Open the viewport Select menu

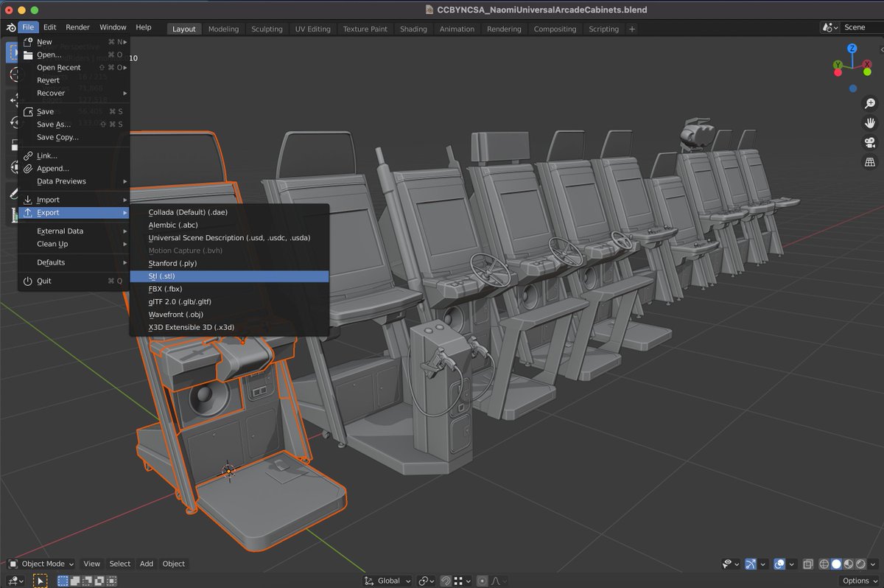tap(119, 564)
